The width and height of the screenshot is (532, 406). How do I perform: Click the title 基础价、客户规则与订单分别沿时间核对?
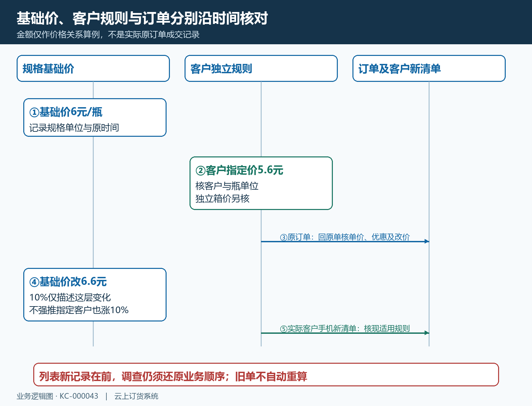pos(142,18)
